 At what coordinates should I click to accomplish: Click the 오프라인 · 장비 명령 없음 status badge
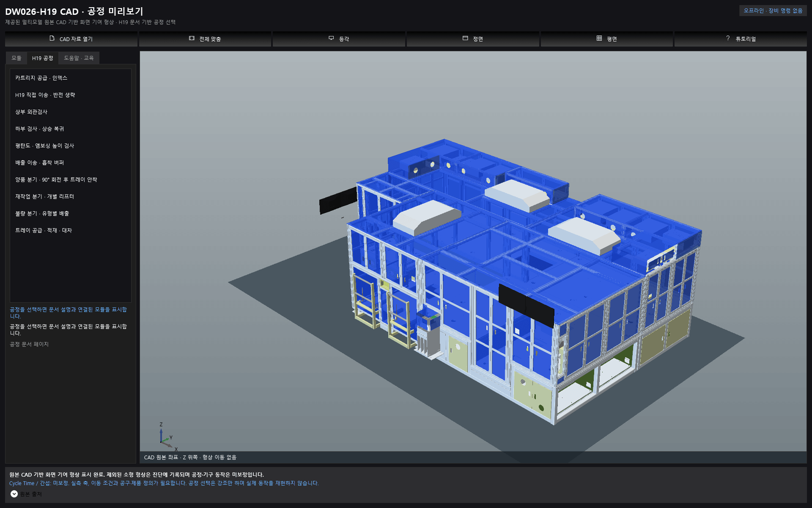click(x=773, y=11)
